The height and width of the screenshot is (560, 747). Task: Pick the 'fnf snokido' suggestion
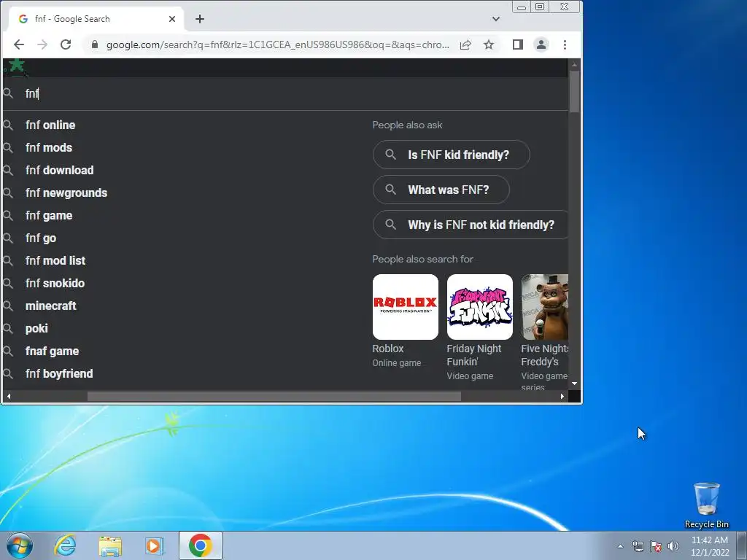point(55,284)
